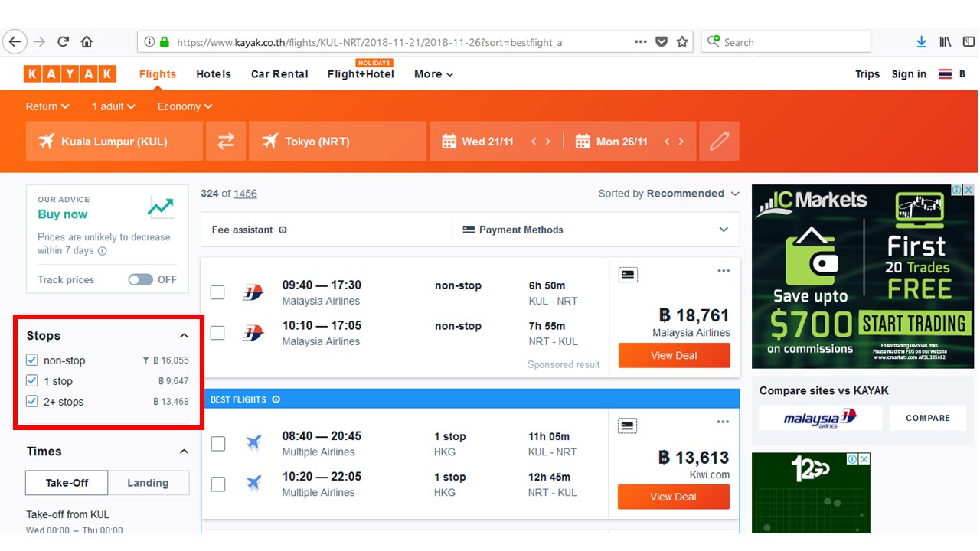
Task: Open the browser home page icon
Action: pos(87,42)
